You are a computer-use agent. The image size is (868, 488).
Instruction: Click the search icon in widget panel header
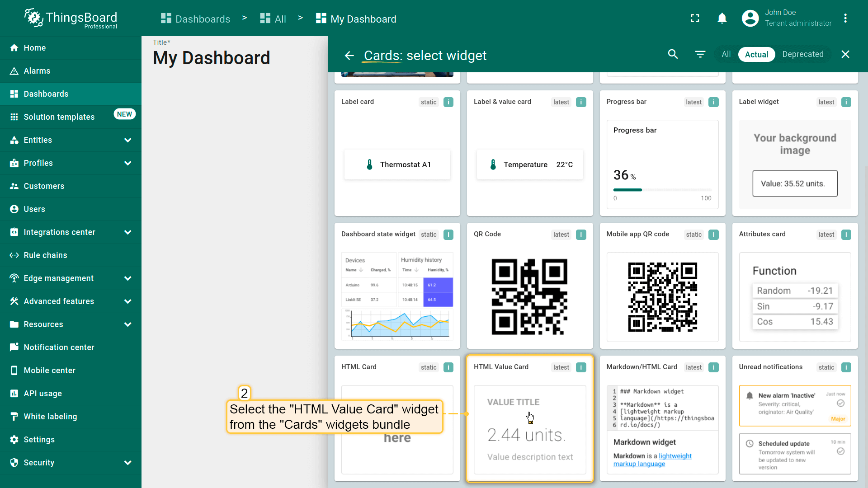click(x=673, y=54)
